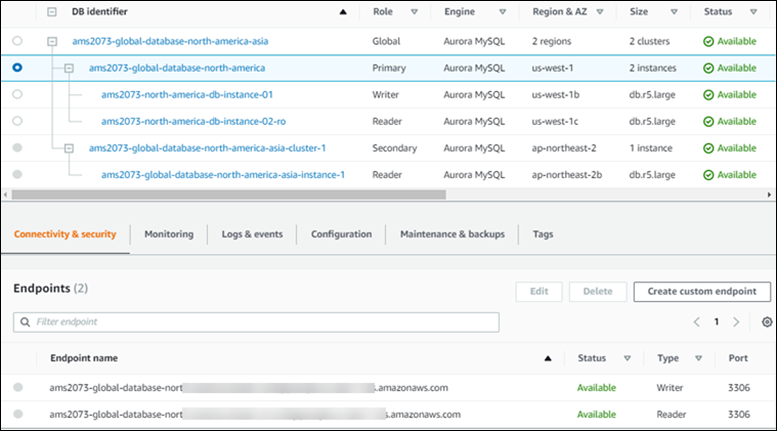Click status icon for Secondary cluster row
777x431 pixels.
tap(709, 149)
